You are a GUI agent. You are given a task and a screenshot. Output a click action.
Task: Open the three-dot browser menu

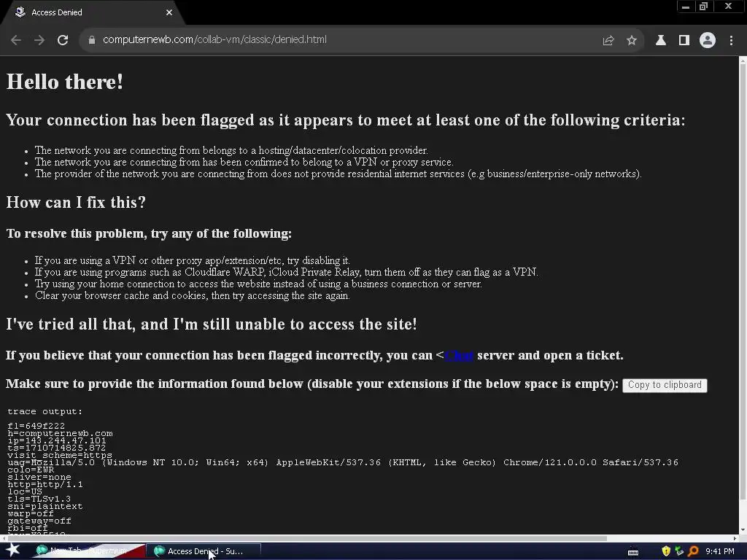click(x=731, y=41)
